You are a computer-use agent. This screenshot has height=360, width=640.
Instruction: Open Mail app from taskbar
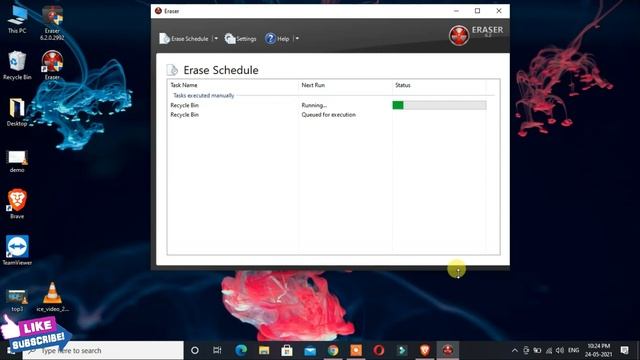[310, 350]
